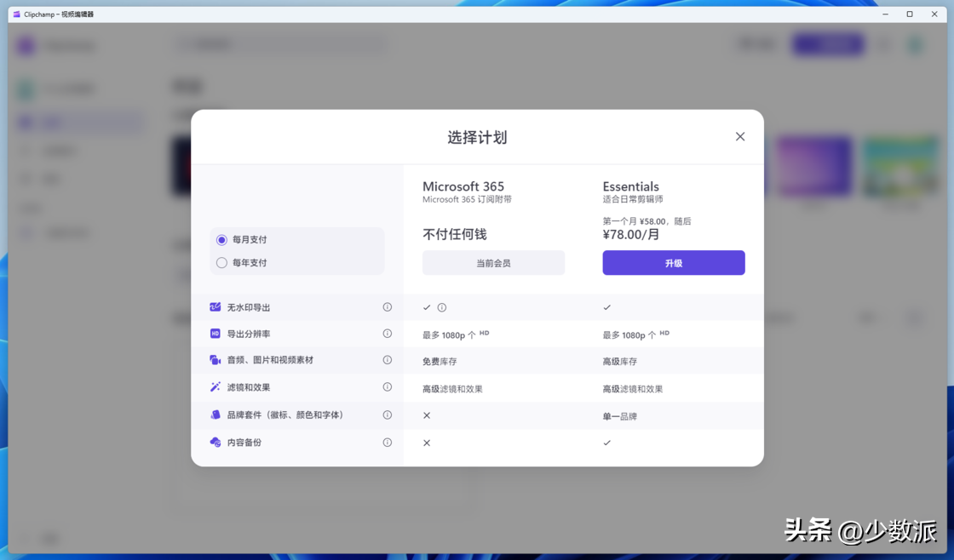Show info for 音频、图片和视频素材
The width and height of the screenshot is (954, 560).
click(x=388, y=360)
